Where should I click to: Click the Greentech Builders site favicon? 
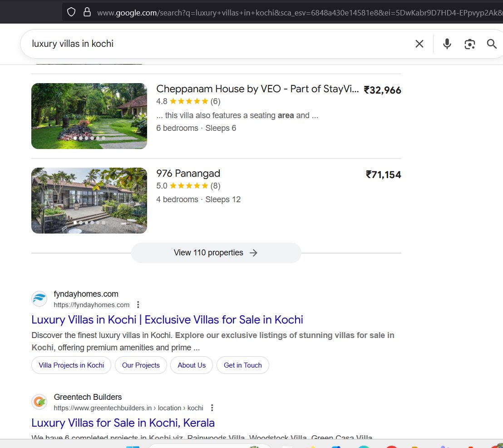tap(39, 402)
